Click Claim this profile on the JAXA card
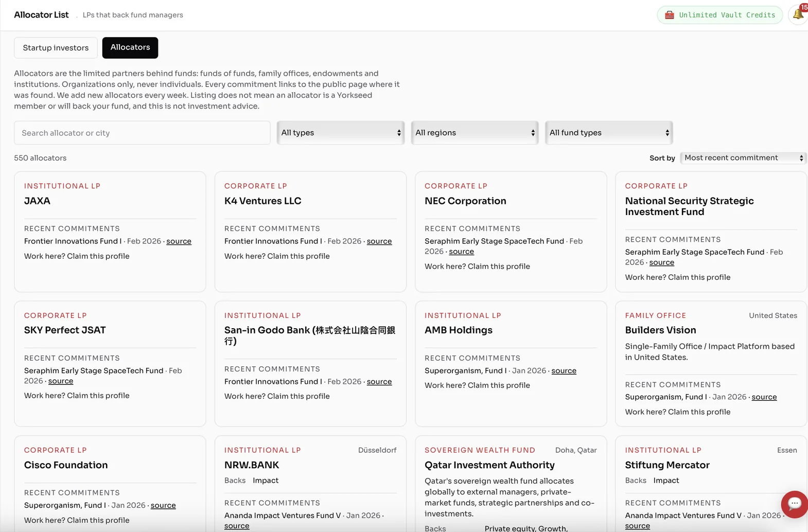Screen dimensions: 808x532 tap(98, 256)
